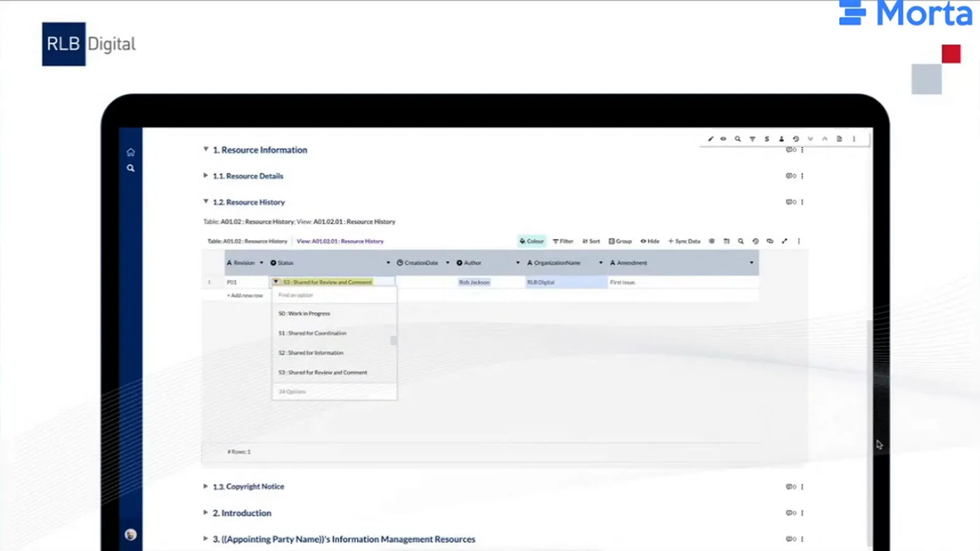Click the Add new row link
980x551 pixels.
[x=245, y=296]
